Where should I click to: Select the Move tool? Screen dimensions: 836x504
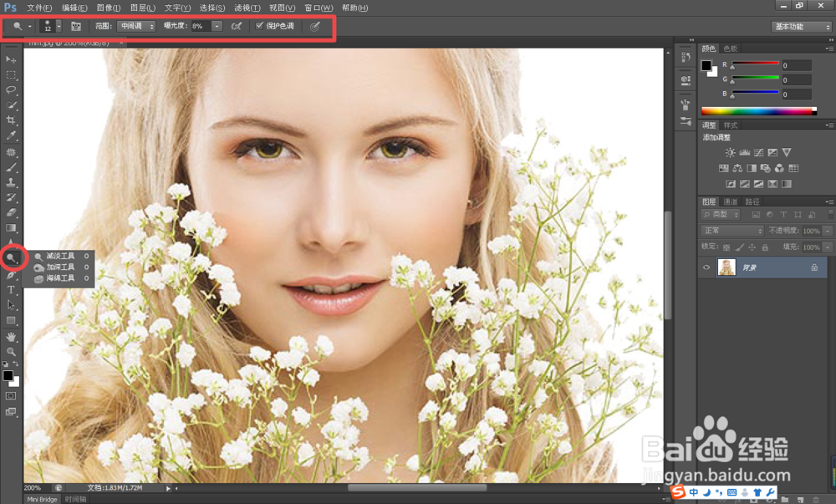(11, 59)
